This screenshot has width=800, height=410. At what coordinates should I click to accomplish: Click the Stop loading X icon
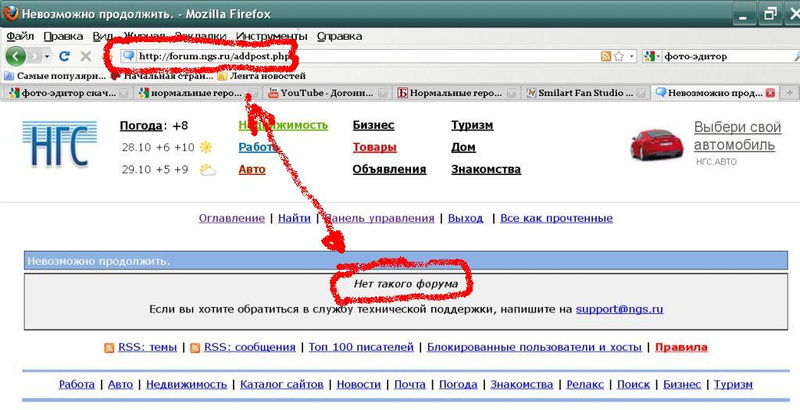coord(85,56)
